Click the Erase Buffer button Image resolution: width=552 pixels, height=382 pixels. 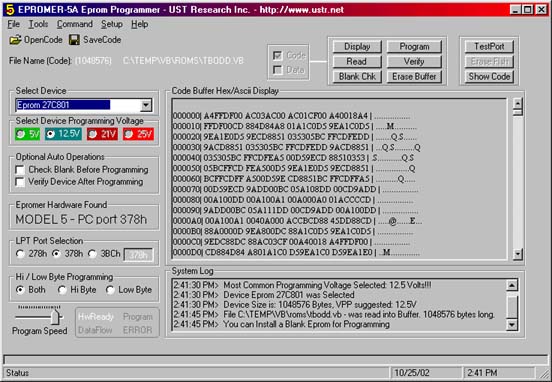tap(414, 76)
